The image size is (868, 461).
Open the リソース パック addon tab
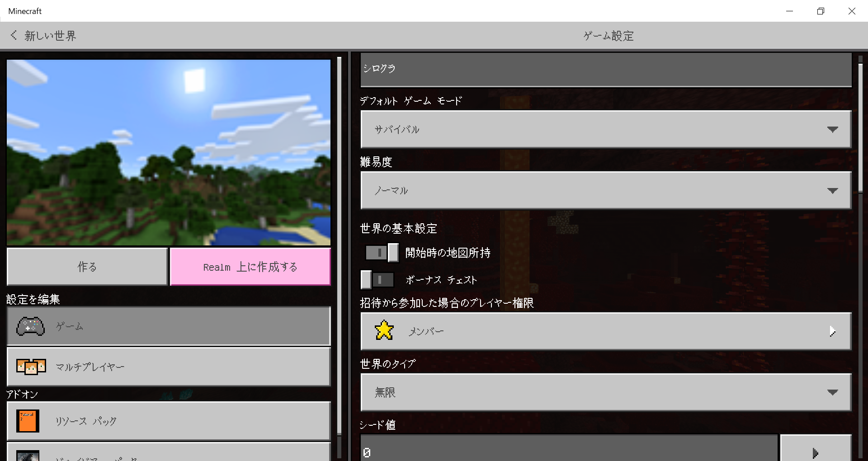tap(169, 421)
